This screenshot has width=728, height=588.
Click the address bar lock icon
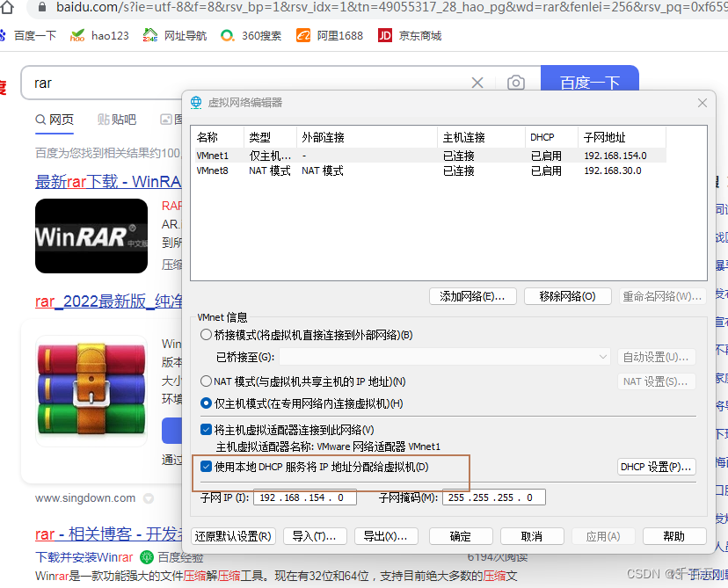click(x=42, y=6)
